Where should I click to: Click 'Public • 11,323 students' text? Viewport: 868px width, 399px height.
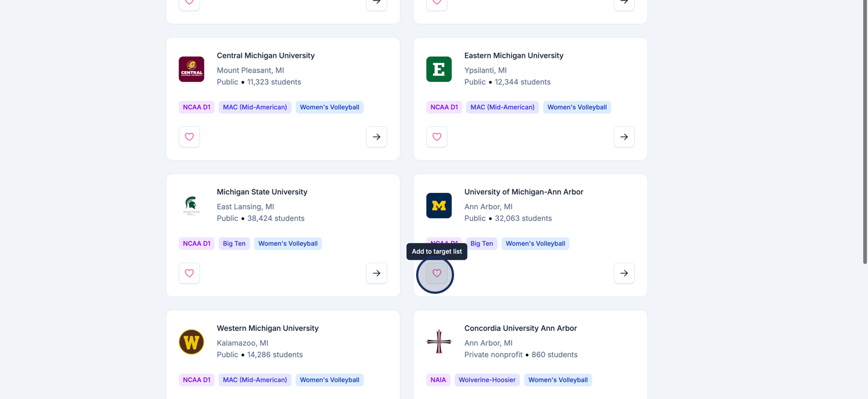[259, 82]
